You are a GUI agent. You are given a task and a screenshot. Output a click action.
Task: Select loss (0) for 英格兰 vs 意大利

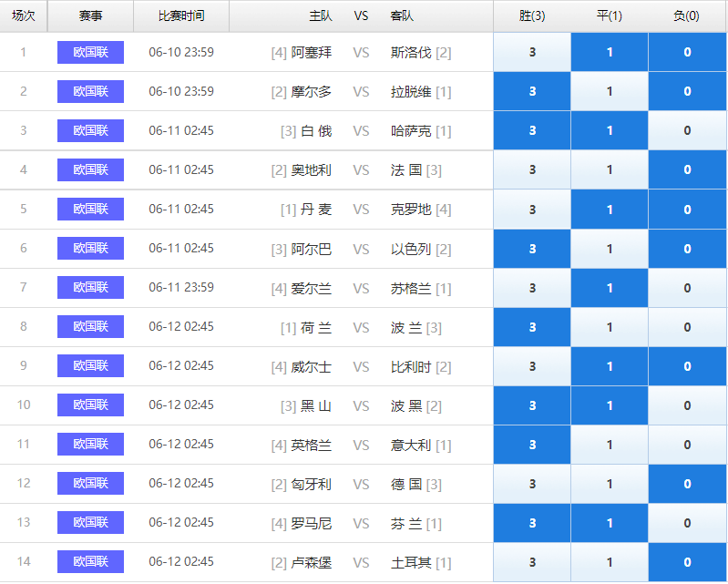(x=687, y=445)
